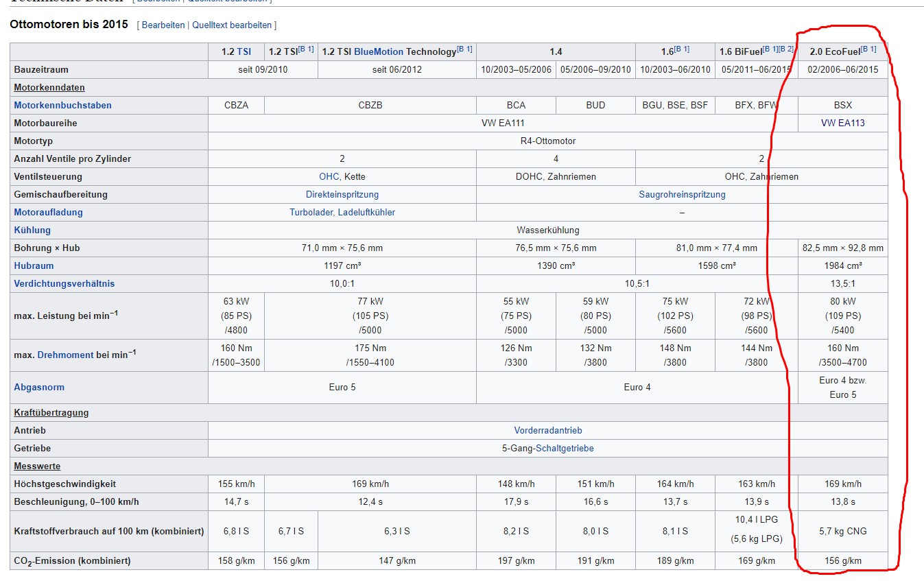Select the BCA engine code cell
The image size is (924, 581).
516,105
